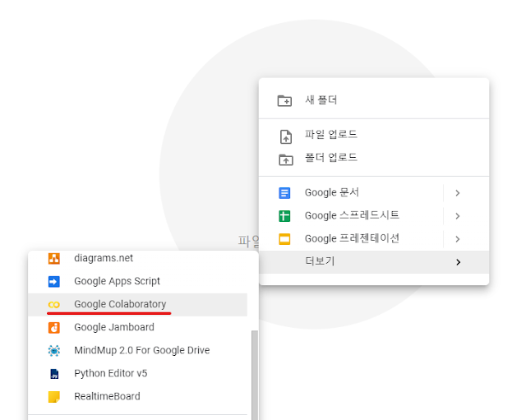Click the MindMup spider icon

54,351
